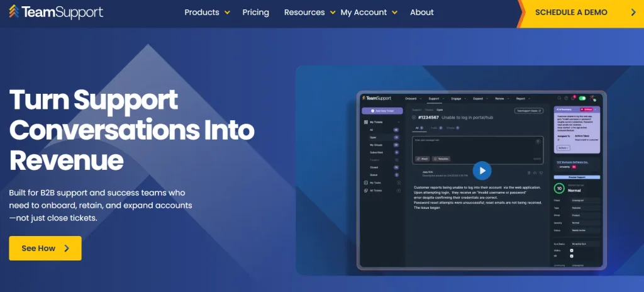Open the Status dropdown showing Needs review
This screenshot has width=644, height=292.
(x=586, y=231)
